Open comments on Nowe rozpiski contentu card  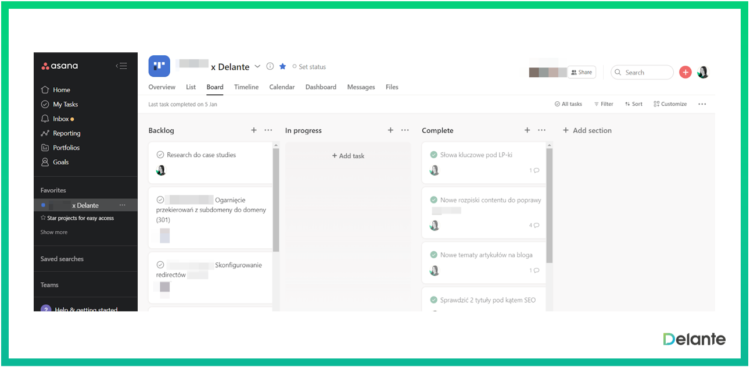tap(534, 225)
